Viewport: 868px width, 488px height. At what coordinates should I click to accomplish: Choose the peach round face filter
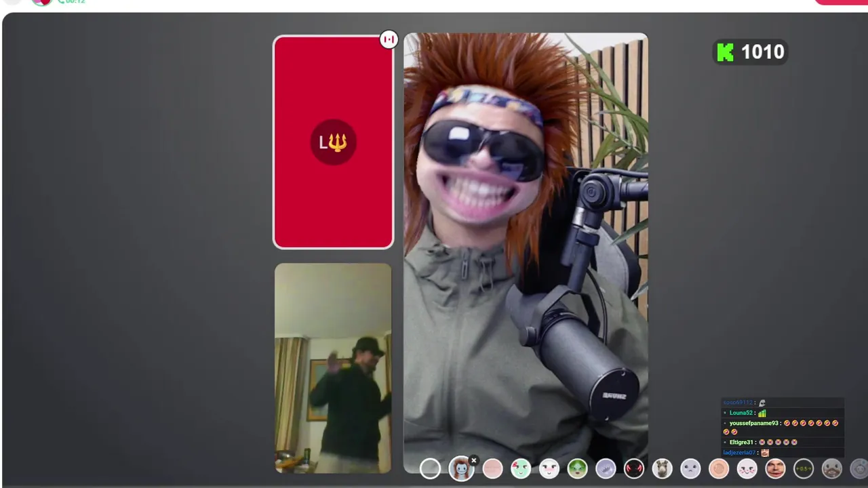tap(719, 468)
